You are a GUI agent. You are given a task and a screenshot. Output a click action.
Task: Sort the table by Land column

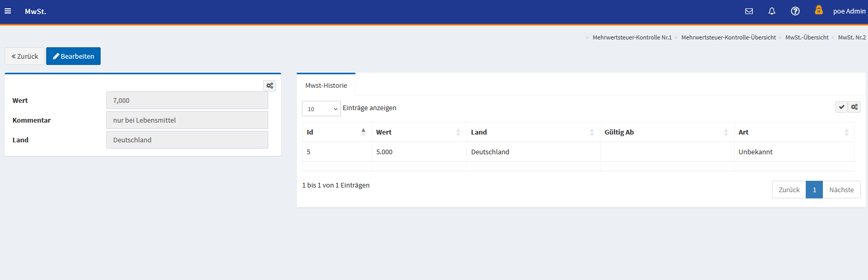pyautogui.click(x=532, y=132)
